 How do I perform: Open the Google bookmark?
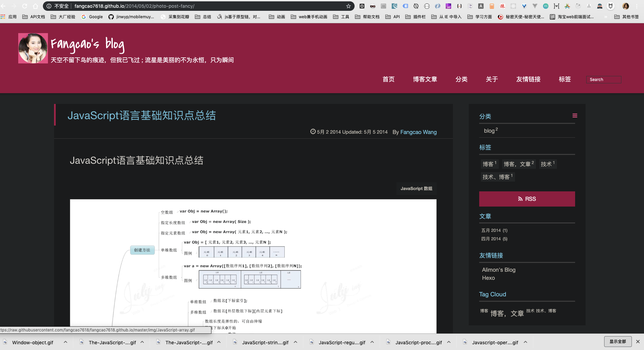92,17
